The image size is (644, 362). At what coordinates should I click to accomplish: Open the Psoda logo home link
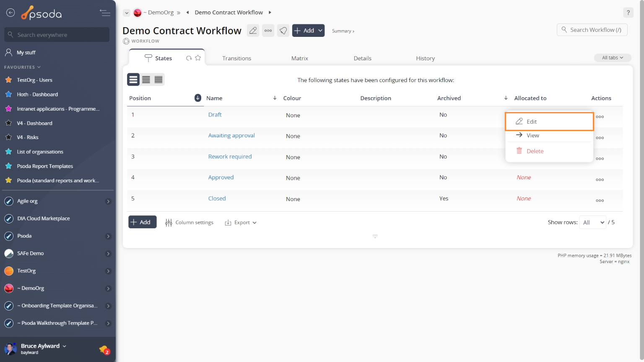(42, 13)
